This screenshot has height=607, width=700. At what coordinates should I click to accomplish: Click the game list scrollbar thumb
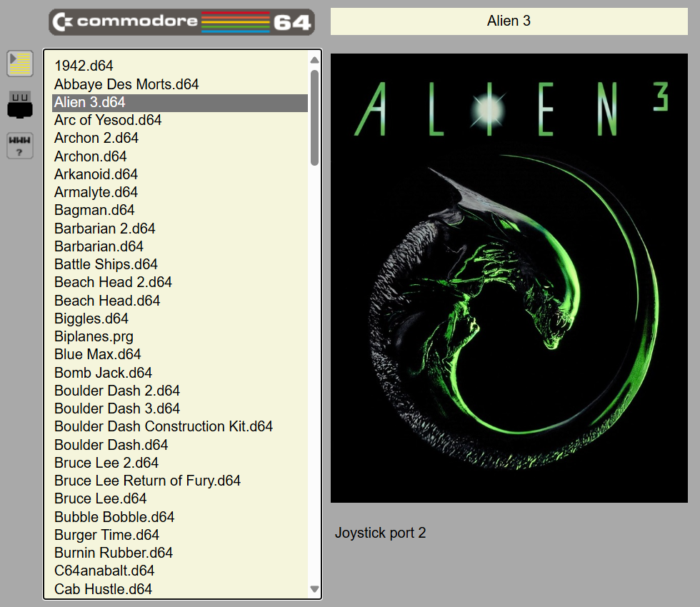point(314,117)
